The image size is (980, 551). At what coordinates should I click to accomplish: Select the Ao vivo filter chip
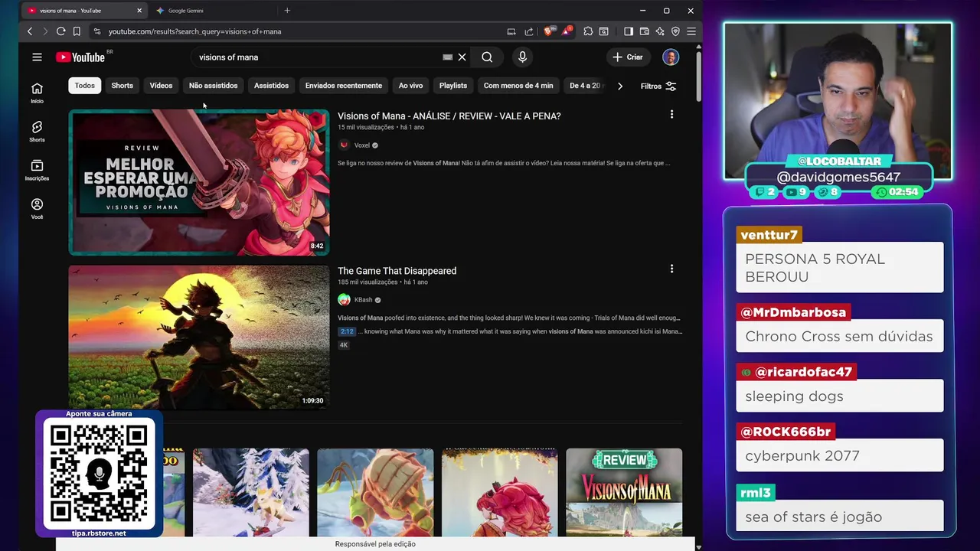tap(410, 86)
